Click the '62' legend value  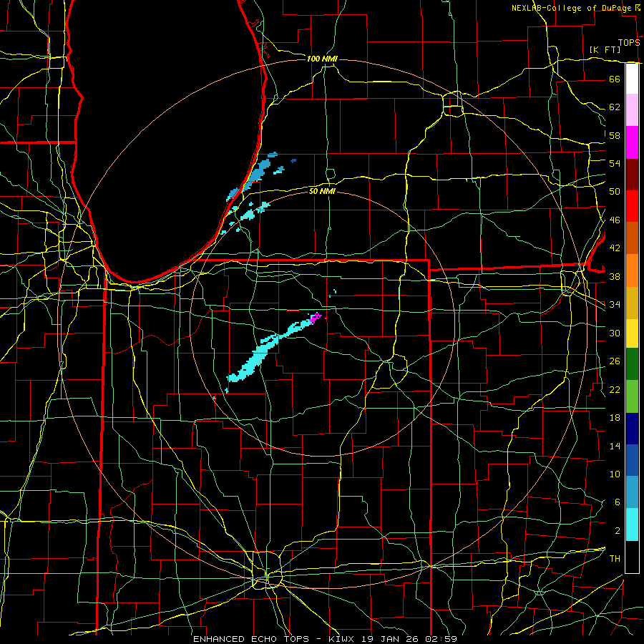tap(615, 107)
